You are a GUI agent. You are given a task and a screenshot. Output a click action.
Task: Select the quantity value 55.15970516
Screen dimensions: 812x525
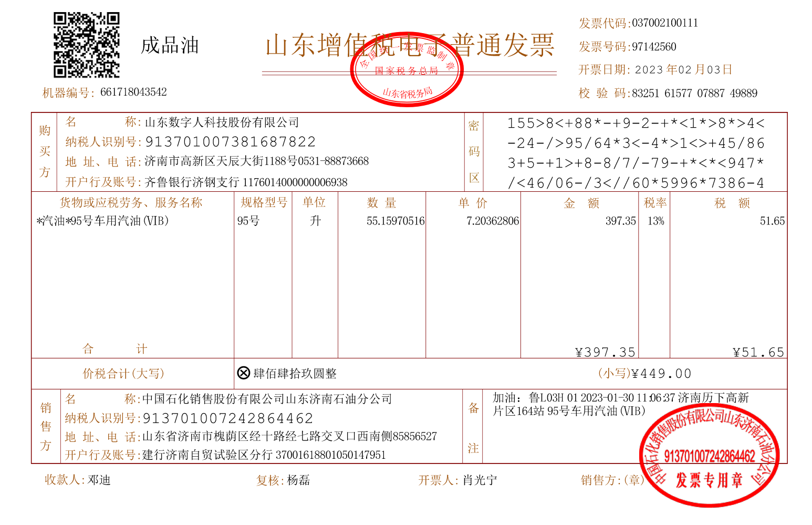point(395,221)
